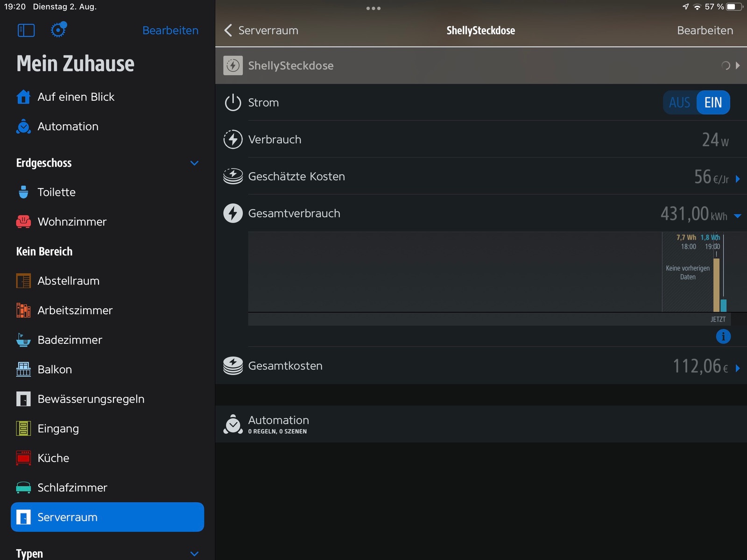The width and height of the screenshot is (747, 560).
Task: Click the Verbrauch lightning icon
Action: (233, 140)
